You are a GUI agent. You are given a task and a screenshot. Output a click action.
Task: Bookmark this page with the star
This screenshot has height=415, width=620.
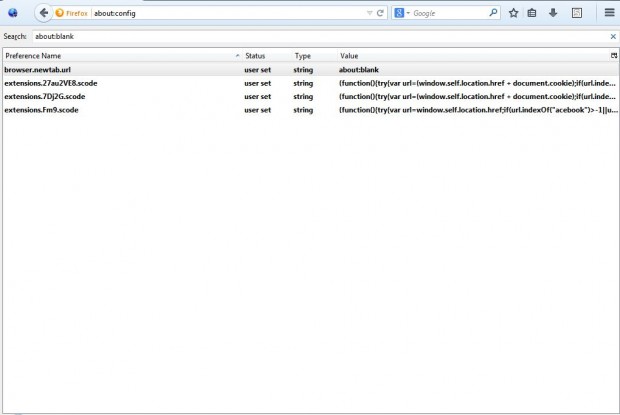pos(513,13)
